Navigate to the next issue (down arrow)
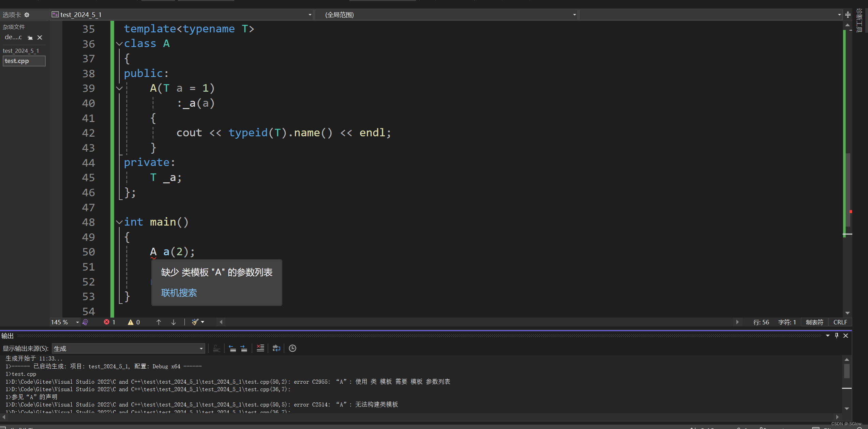Screen dimensions: 868x429 174,322
